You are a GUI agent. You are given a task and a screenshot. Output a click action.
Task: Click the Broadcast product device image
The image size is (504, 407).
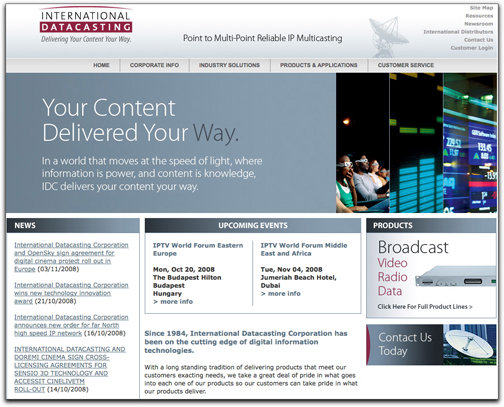[x=455, y=277]
